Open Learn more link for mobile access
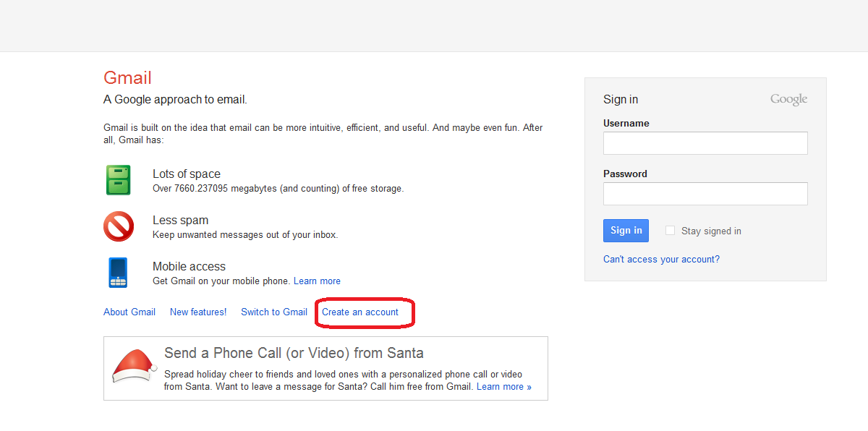This screenshot has height=431, width=868. click(317, 281)
